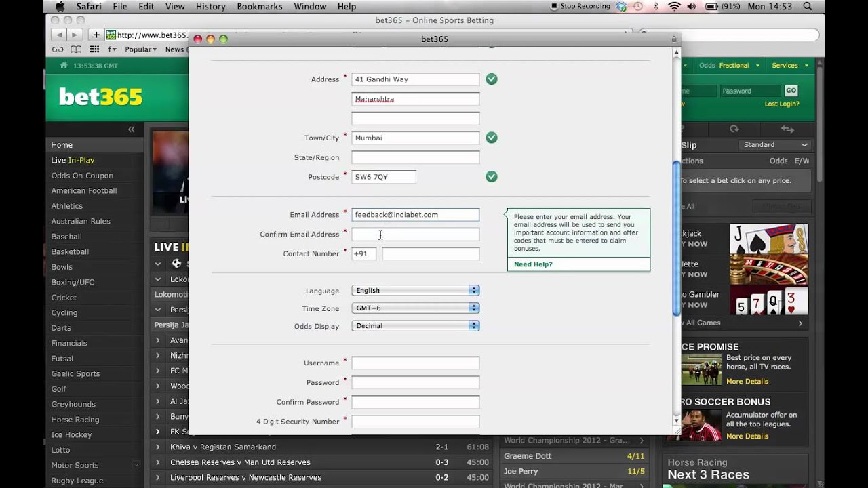Click the Email Address field
This screenshot has width=868, height=488.
(415, 215)
